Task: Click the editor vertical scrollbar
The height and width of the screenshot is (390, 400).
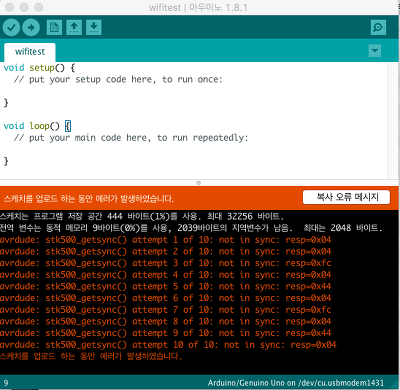Action: 393,121
